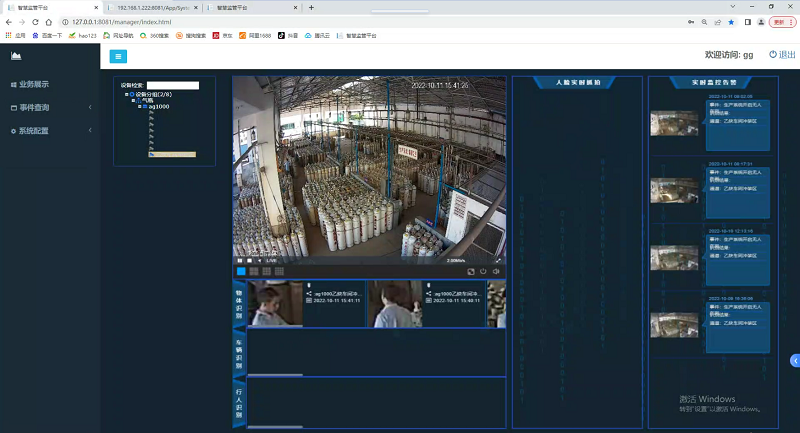
Task: Select the 行人识别 vertical tab
Action: pyautogui.click(x=239, y=403)
